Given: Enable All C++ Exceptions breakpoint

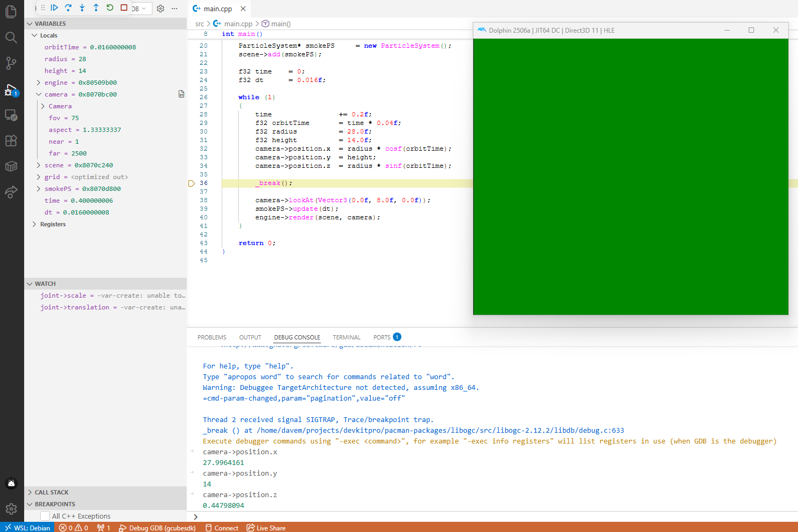Looking at the screenshot, I should coord(45,516).
